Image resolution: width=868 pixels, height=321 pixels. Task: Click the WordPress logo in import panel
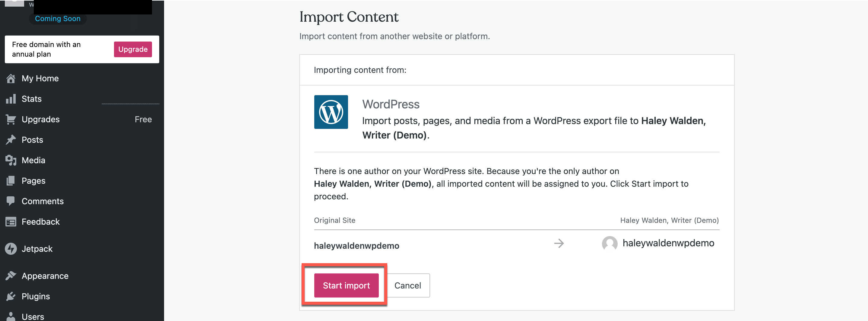[331, 112]
